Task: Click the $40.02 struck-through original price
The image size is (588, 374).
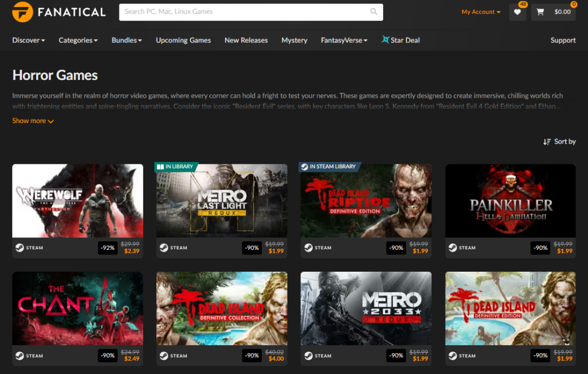Action: tap(274, 352)
